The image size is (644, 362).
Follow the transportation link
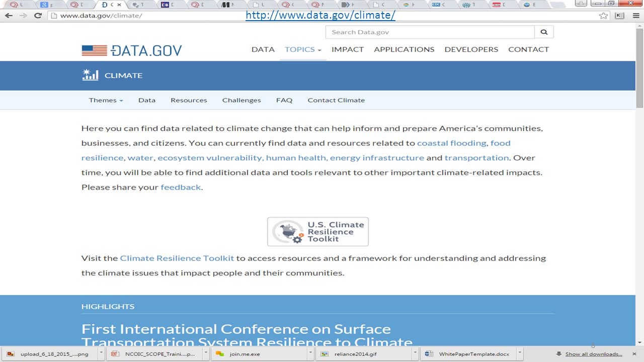477,157
